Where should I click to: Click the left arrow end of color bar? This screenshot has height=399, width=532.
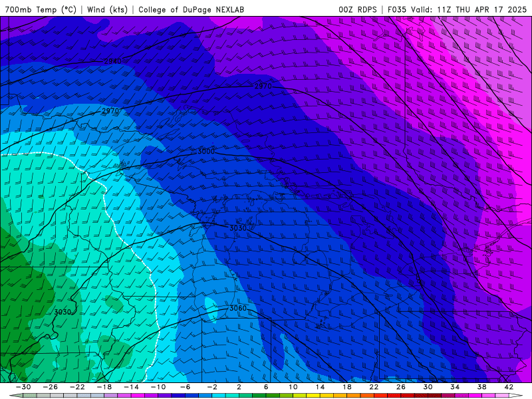pyautogui.click(x=15, y=396)
